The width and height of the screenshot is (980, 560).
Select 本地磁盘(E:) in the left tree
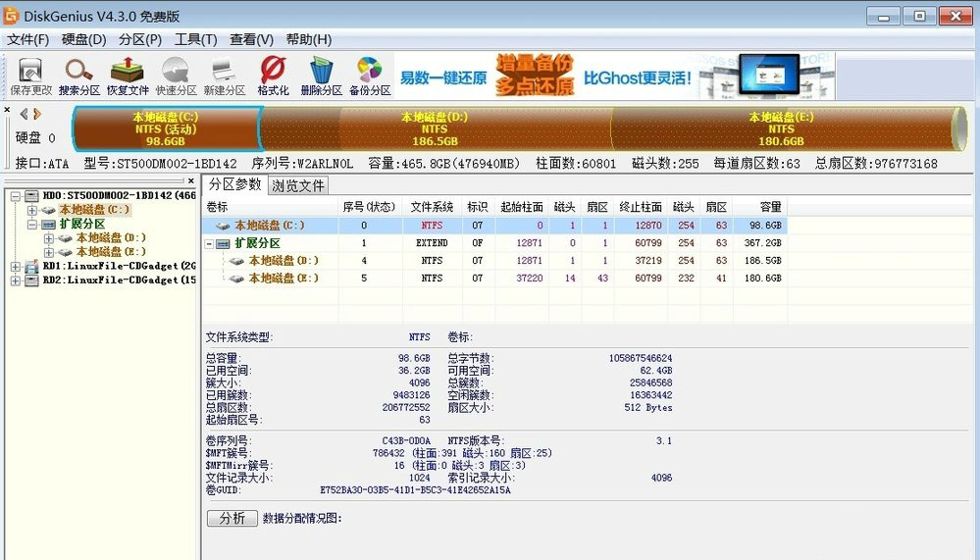(x=111, y=252)
